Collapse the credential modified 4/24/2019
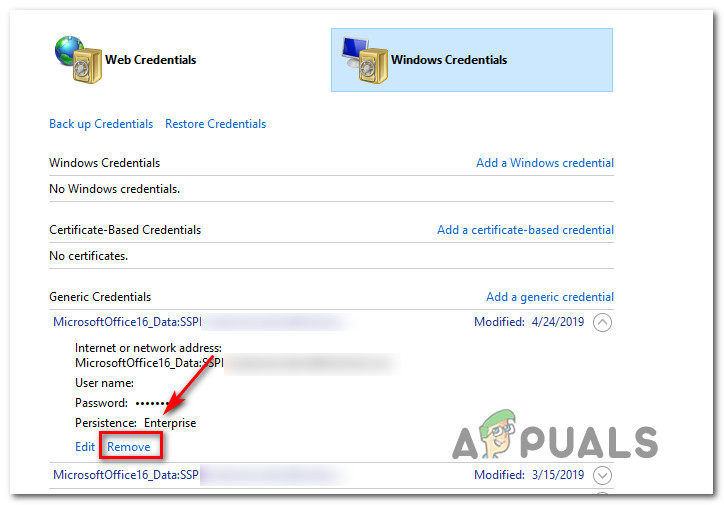This screenshot has height=505, width=724. click(602, 322)
